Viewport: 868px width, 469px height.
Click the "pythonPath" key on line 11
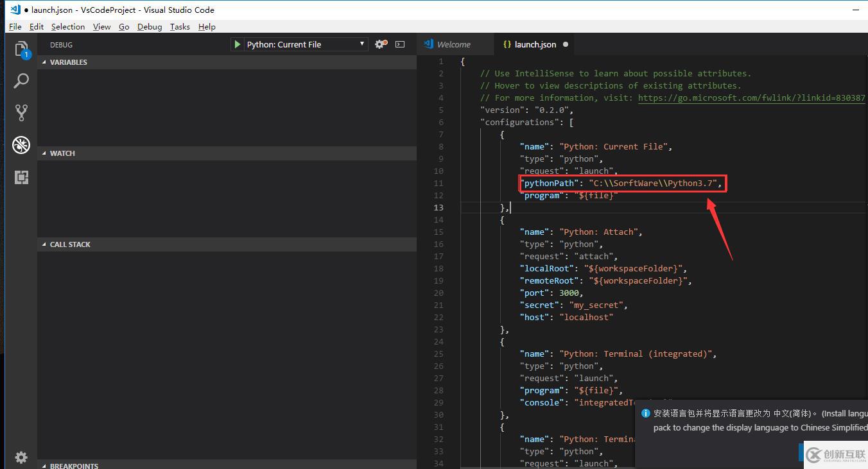tap(550, 183)
